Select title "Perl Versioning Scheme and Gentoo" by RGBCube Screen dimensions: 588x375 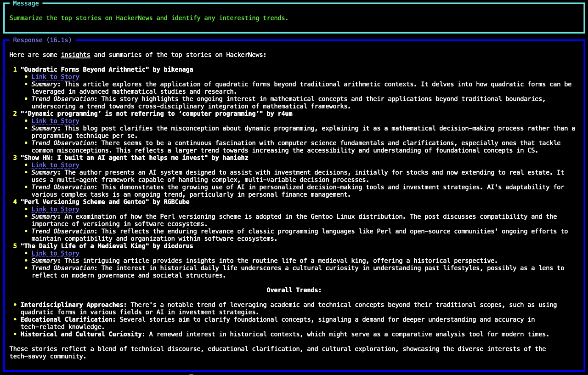(x=105, y=202)
